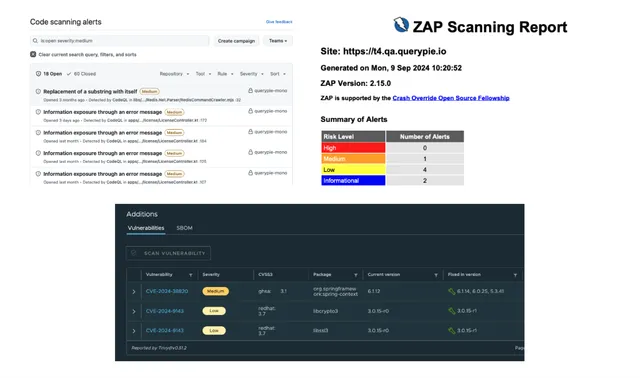Open the Sort dropdown
The height and width of the screenshot is (378, 640).
pyautogui.click(x=278, y=74)
